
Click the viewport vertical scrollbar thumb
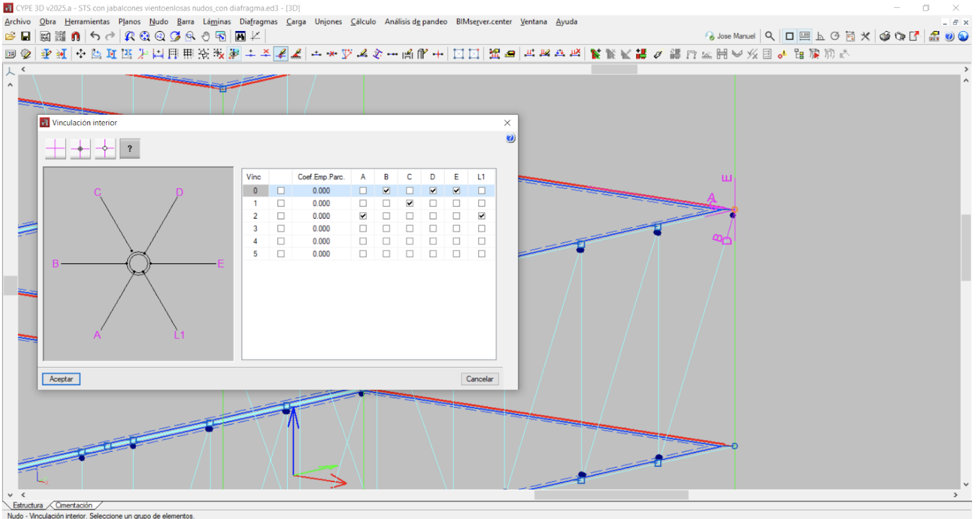coord(966,248)
